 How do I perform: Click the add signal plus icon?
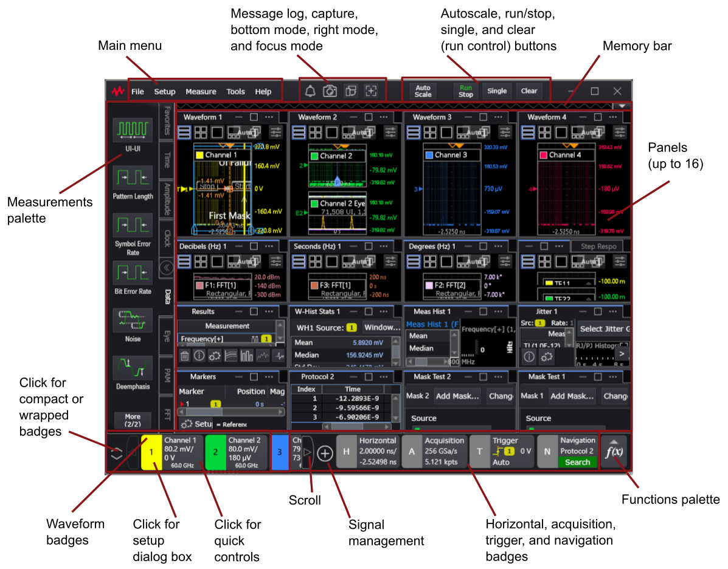point(325,453)
